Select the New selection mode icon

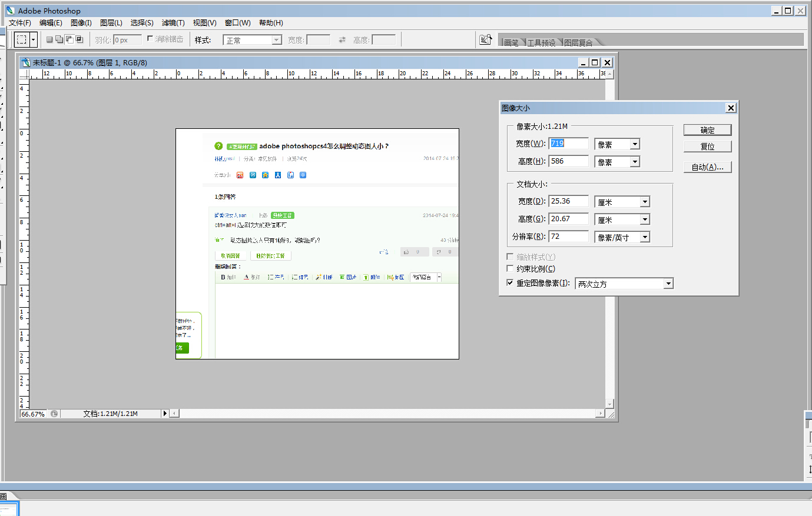(x=49, y=39)
